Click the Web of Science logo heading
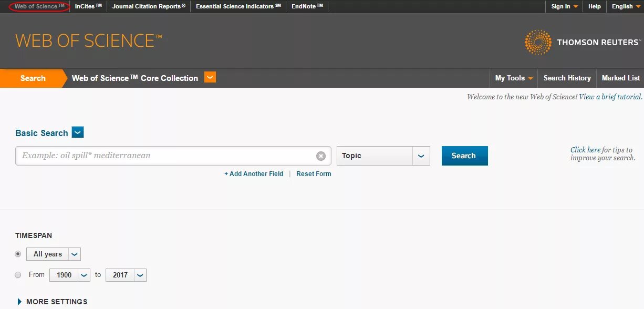This screenshot has height=309, width=644. click(89, 41)
